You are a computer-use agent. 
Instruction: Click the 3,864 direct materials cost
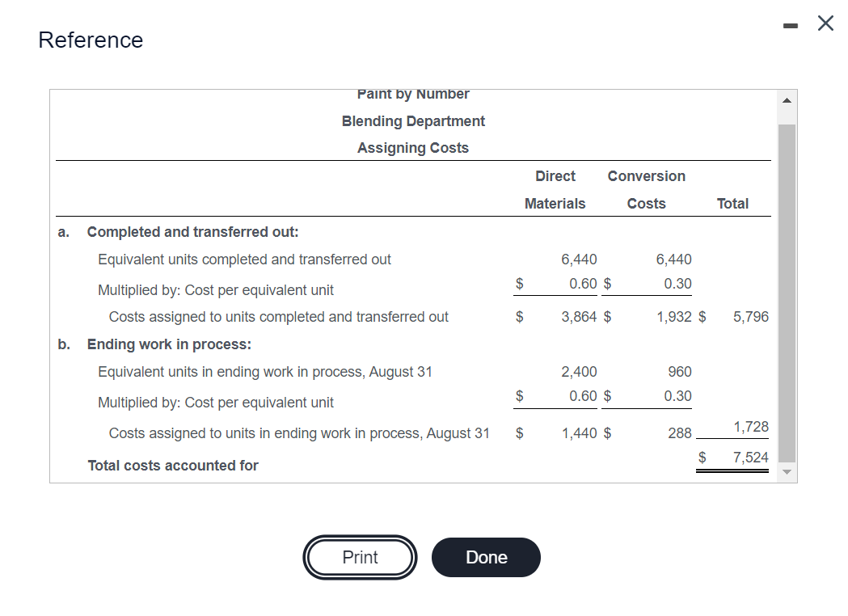(x=579, y=317)
